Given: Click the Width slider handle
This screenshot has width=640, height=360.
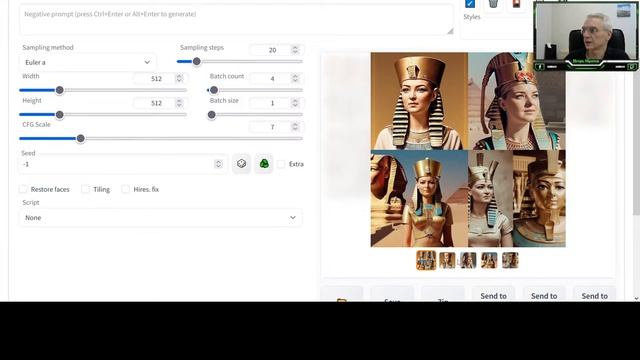Looking at the screenshot, I should [60, 90].
